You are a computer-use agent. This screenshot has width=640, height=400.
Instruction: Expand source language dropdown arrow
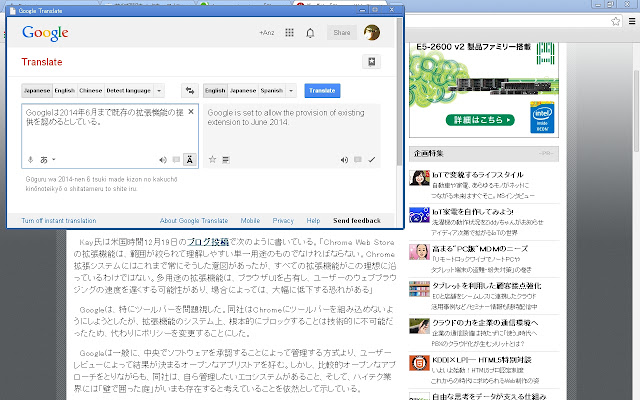(159, 91)
